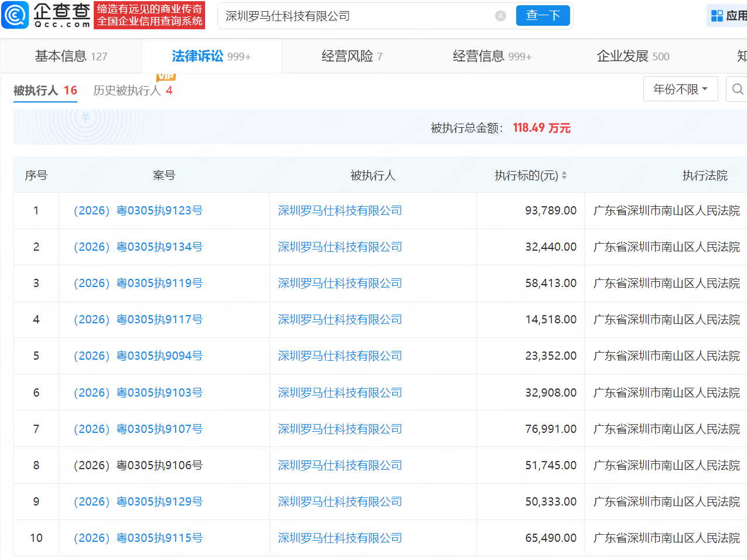747x560 pixels.
Task: Click the Qcc logo icon
Action: [15, 15]
